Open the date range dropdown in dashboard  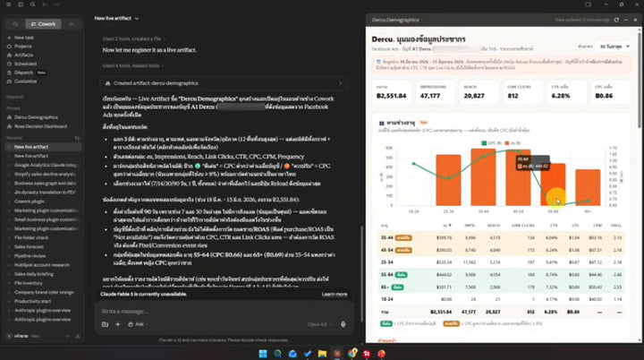click(x=614, y=47)
